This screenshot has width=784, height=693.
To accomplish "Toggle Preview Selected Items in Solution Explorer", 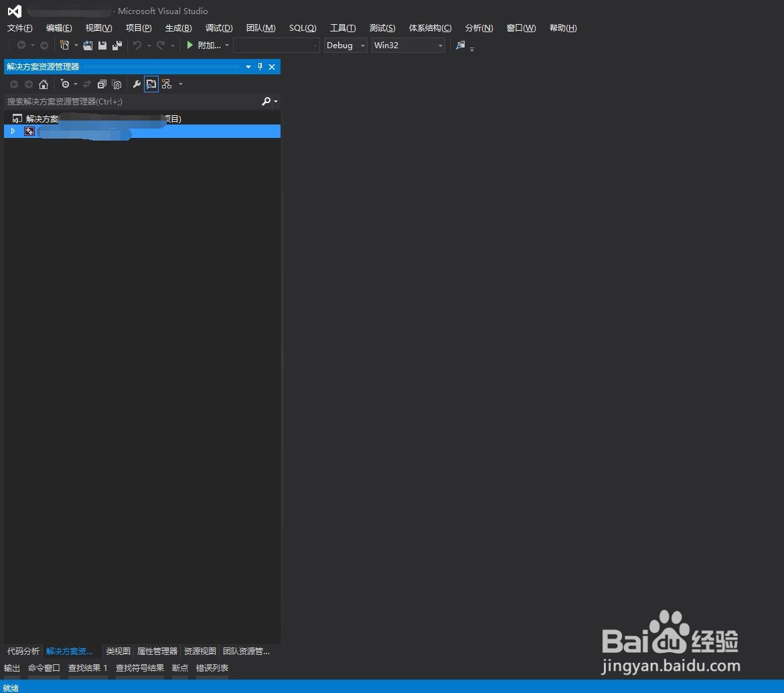I will pyautogui.click(x=151, y=84).
